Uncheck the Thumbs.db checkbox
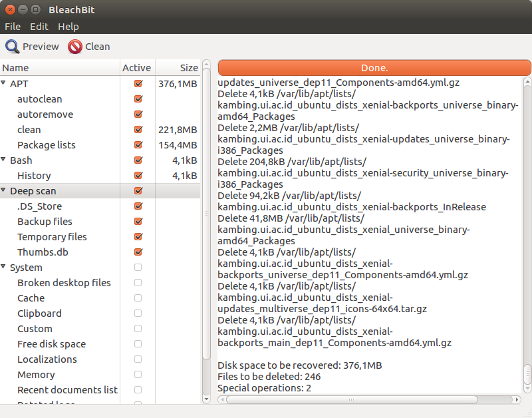The height and width of the screenshot is (418, 532). pyautogui.click(x=138, y=252)
